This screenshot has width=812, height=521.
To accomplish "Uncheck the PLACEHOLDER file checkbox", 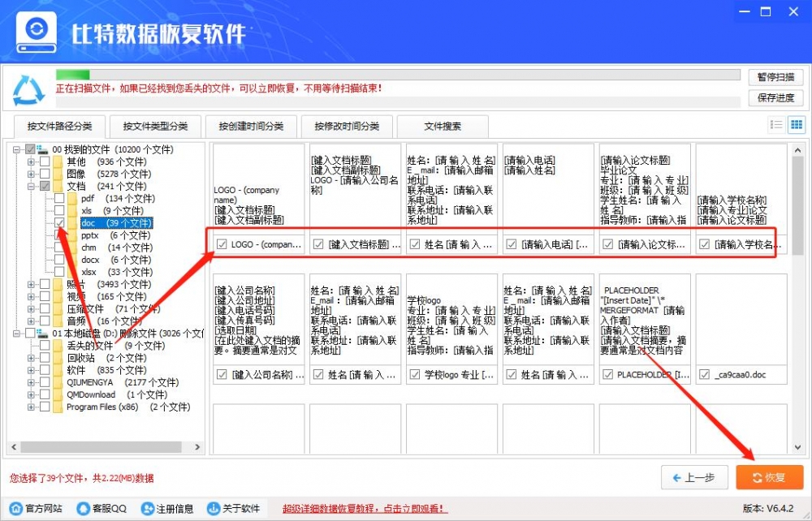I will [x=608, y=375].
